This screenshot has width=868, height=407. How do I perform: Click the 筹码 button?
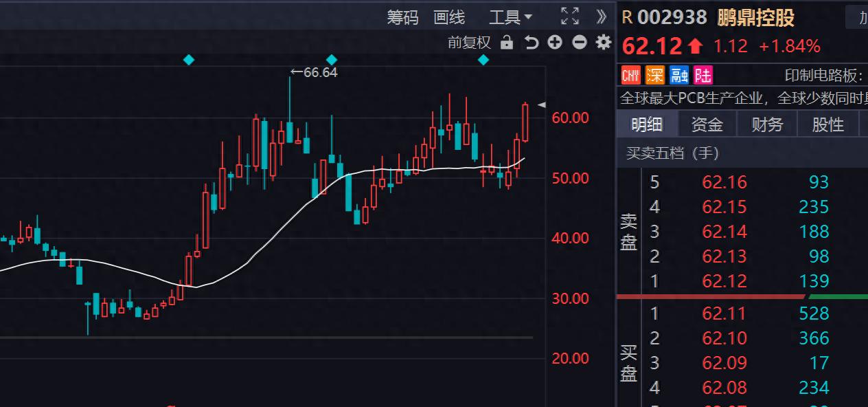402,17
